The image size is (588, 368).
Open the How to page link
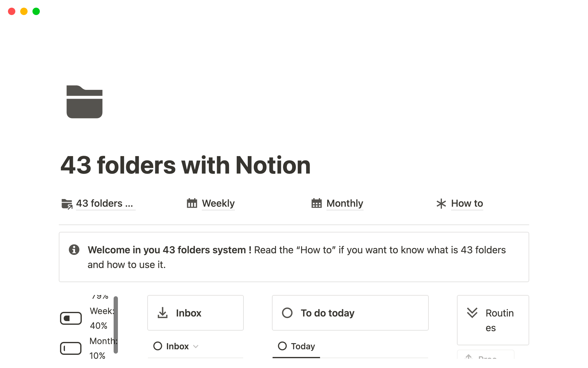467,203
